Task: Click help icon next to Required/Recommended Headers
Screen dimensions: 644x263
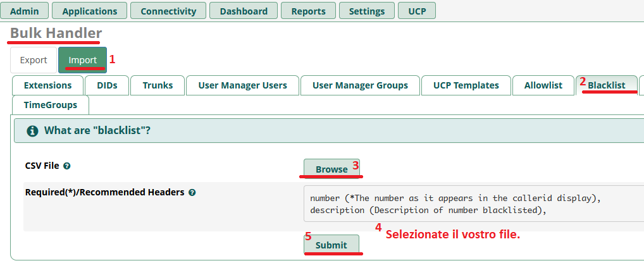Action: tap(192, 192)
